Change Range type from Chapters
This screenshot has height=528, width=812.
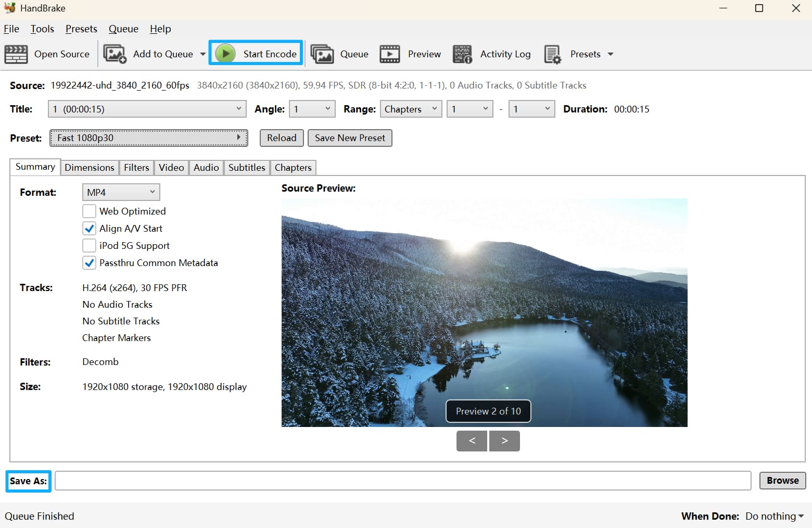(411, 109)
